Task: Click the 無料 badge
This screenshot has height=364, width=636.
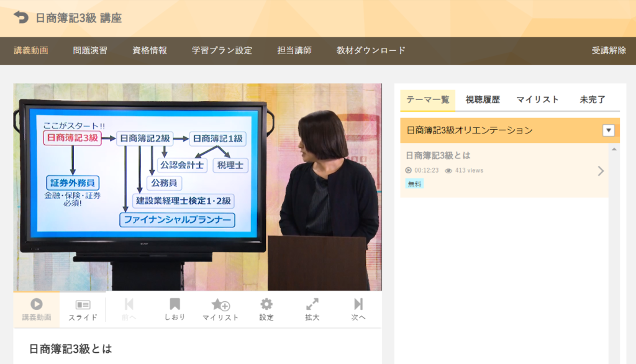Action: pos(414,184)
